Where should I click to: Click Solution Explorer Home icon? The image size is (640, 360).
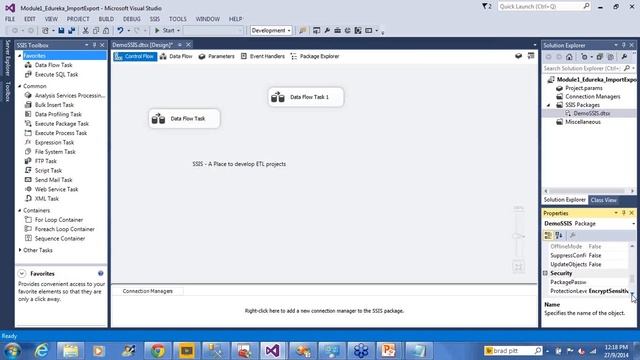click(569, 57)
